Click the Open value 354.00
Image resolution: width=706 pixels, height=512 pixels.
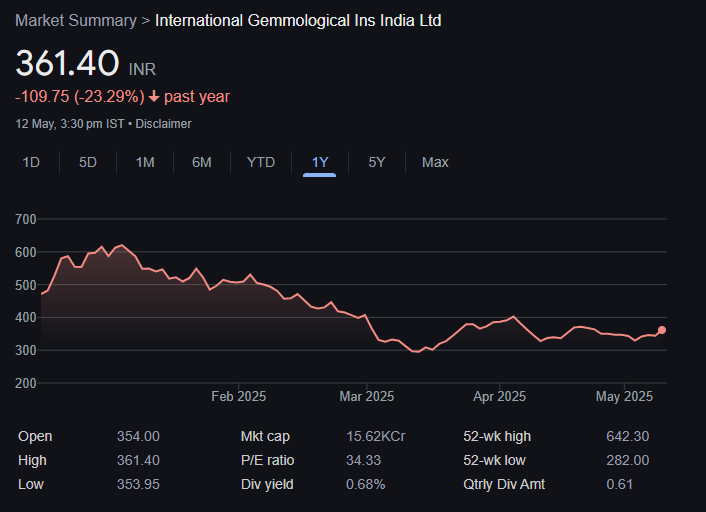tap(138, 436)
